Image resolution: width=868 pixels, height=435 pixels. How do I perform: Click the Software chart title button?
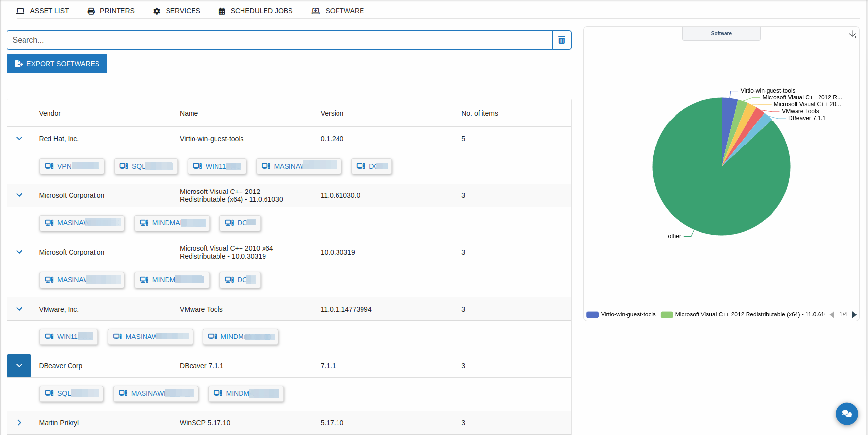(721, 33)
